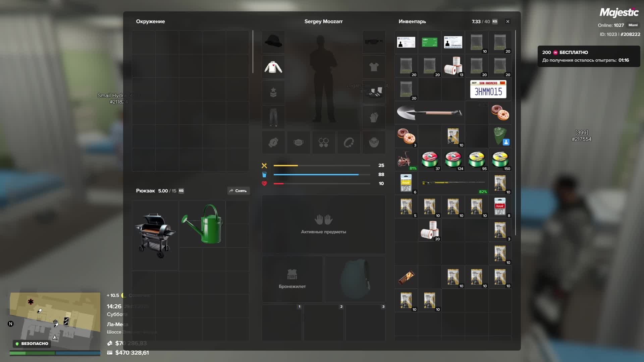Click the hunger level bar

[x=321, y=166]
